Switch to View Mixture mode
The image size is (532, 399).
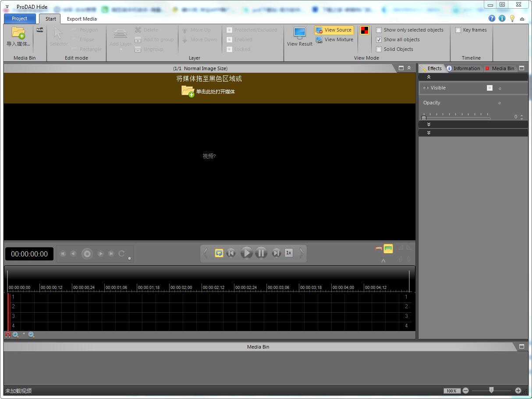(x=334, y=39)
